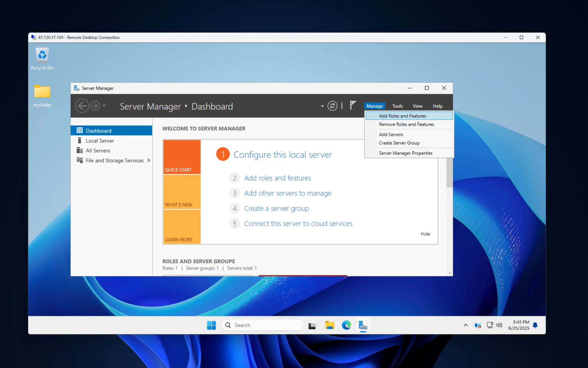Click Connect this server to cloud services
The width and height of the screenshot is (588, 368).
click(x=298, y=224)
